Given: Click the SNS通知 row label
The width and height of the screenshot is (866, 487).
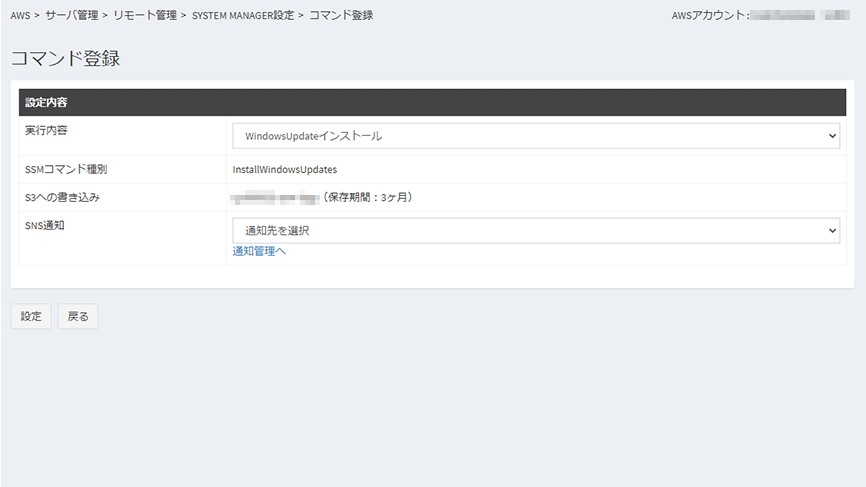Looking at the screenshot, I should (45, 226).
